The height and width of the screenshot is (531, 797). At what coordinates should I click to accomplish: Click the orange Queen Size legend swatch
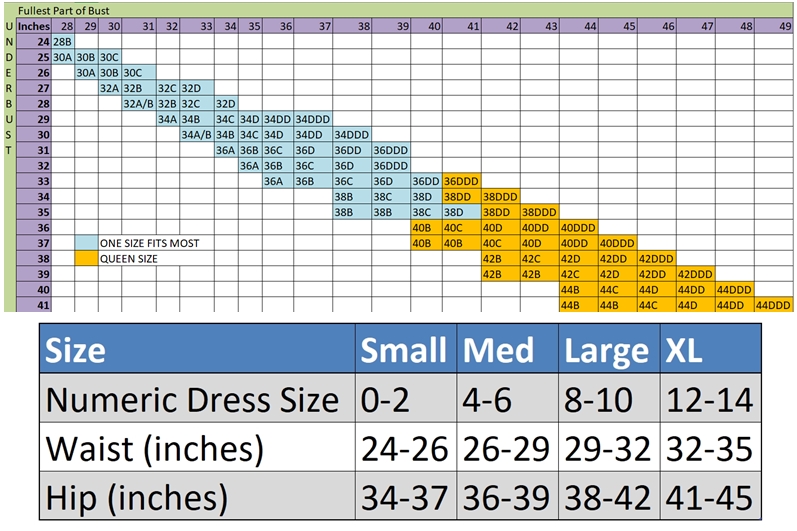(x=86, y=258)
